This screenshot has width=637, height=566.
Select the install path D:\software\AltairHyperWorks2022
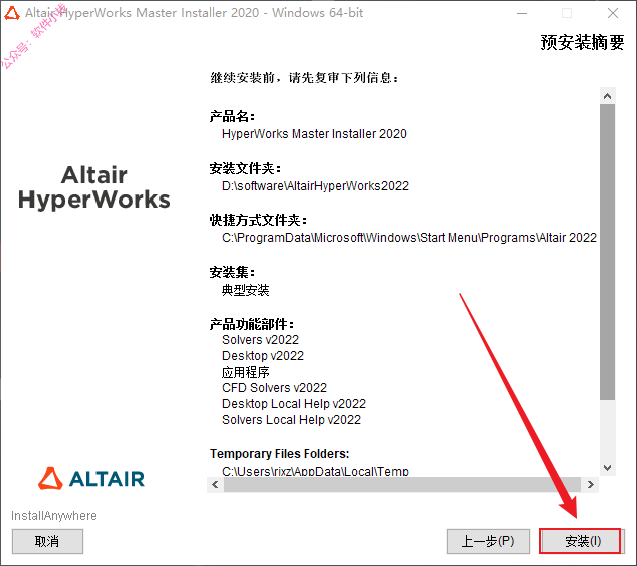coord(315,186)
